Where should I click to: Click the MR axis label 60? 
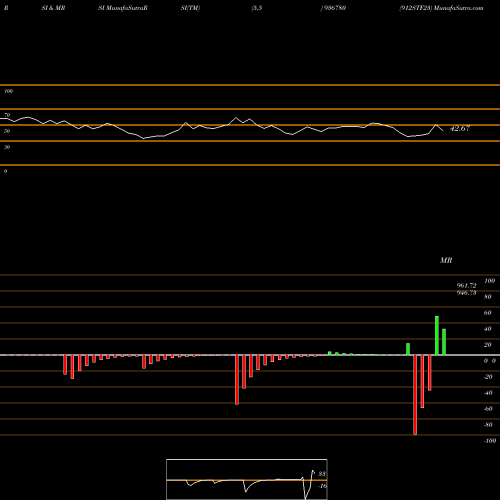tap(487, 313)
